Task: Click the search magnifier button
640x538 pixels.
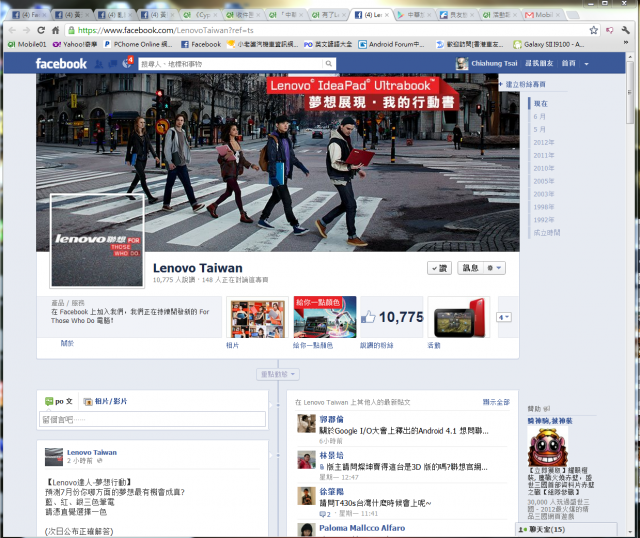Action: (x=329, y=64)
